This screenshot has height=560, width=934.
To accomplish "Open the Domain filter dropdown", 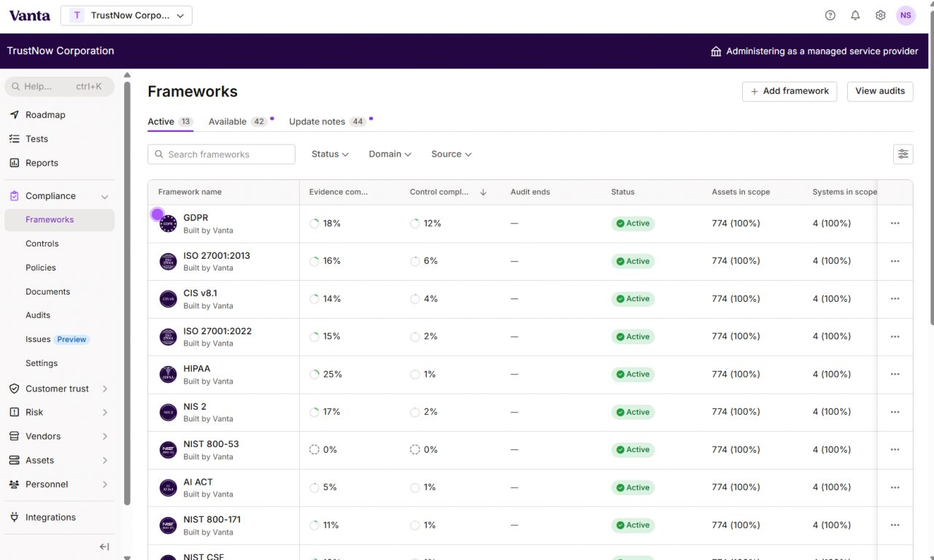I will coord(390,154).
